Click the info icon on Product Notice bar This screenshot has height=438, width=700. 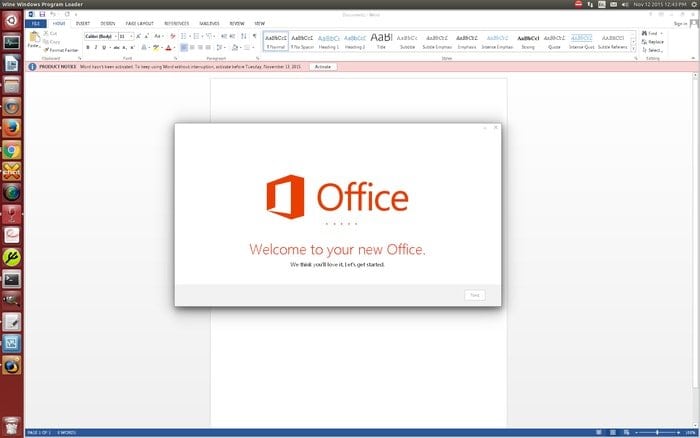32,67
